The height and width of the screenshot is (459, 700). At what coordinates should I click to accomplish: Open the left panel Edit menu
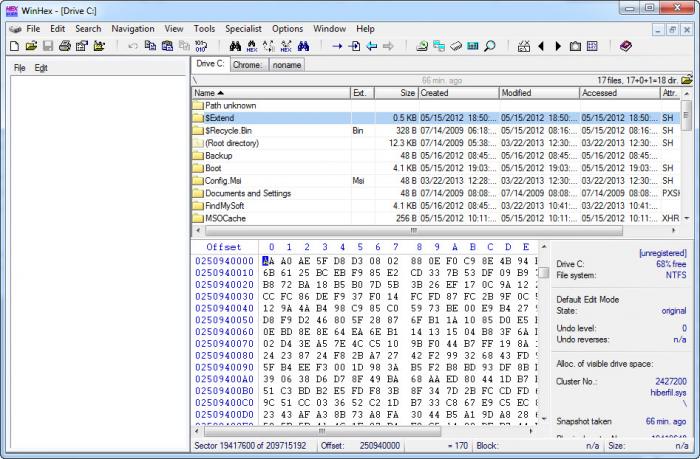[x=41, y=68]
